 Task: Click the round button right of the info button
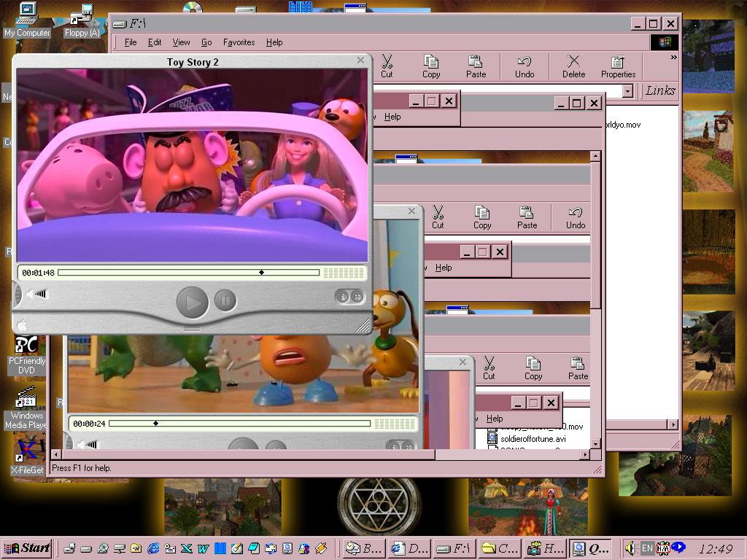pyautogui.click(x=357, y=297)
